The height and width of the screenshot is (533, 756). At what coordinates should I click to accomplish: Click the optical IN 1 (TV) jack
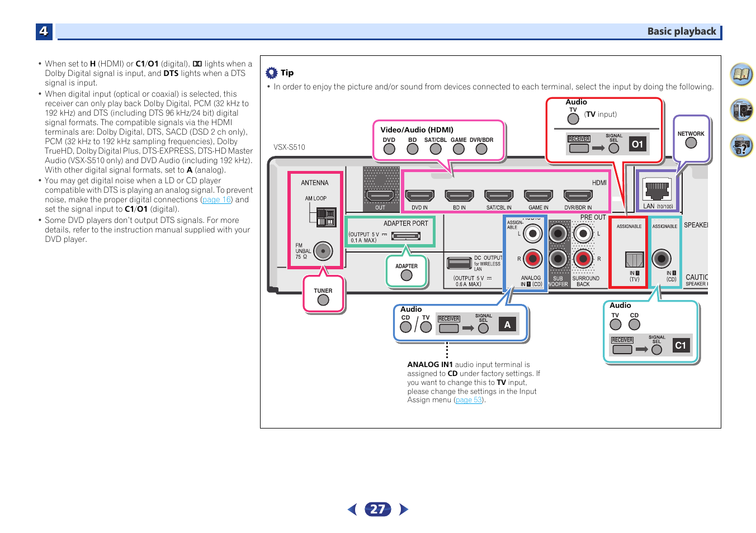click(x=634, y=259)
